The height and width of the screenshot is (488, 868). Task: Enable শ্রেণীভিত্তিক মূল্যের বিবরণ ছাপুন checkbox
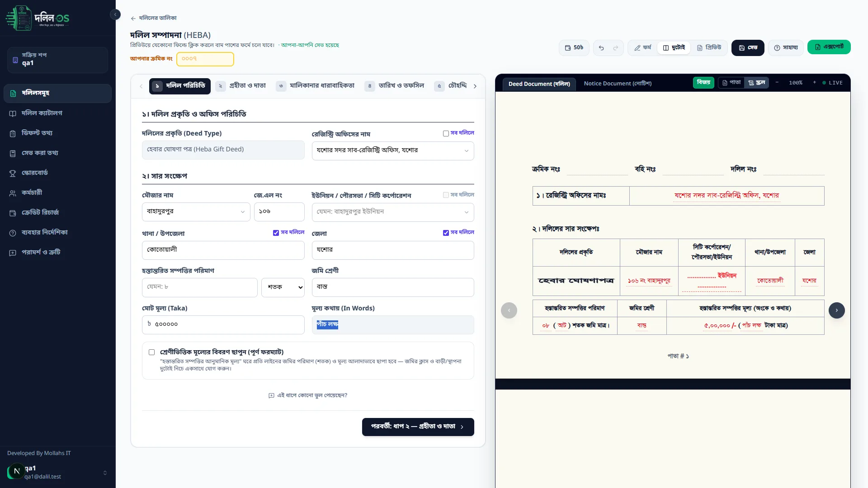[151, 352]
